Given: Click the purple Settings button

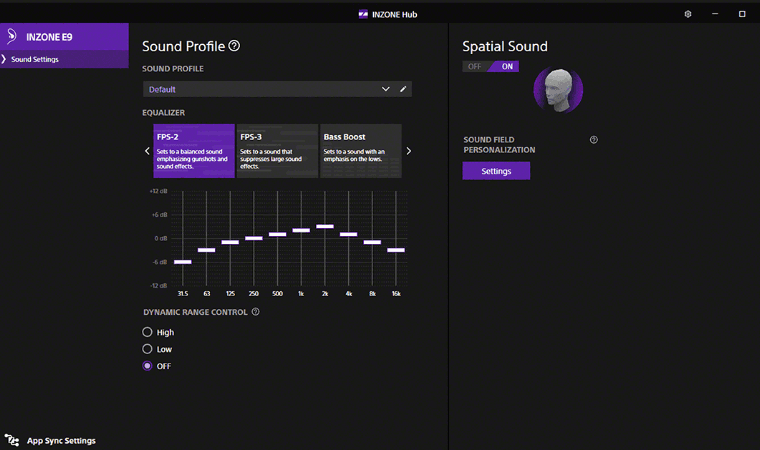Looking at the screenshot, I should [496, 171].
